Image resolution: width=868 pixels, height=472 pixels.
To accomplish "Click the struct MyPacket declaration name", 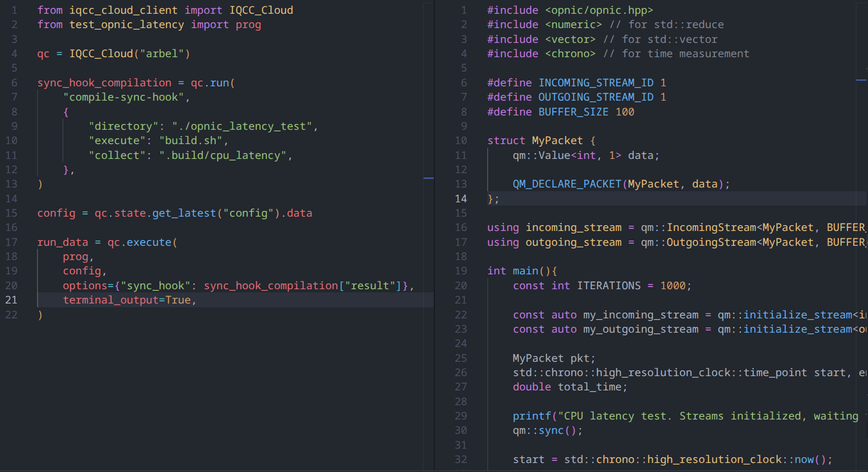I will tap(557, 141).
